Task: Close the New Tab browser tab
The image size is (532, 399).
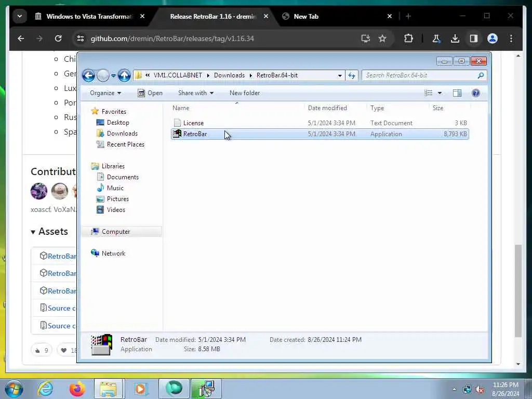Action: click(x=390, y=16)
